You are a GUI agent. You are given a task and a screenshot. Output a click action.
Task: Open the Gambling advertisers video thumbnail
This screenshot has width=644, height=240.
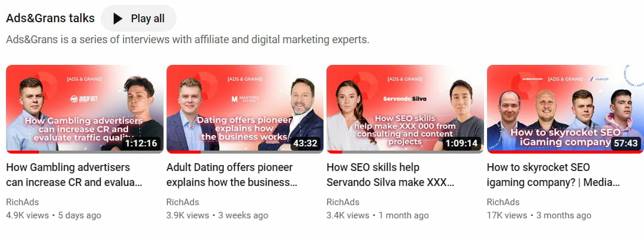click(84, 109)
